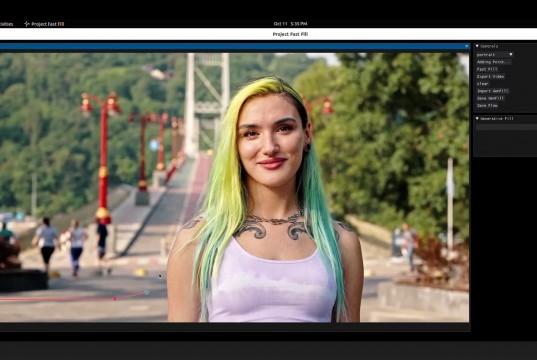Click the Project Fast Fill app icon in top bar
Viewport: 537px width, 360px height.
point(27,24)
